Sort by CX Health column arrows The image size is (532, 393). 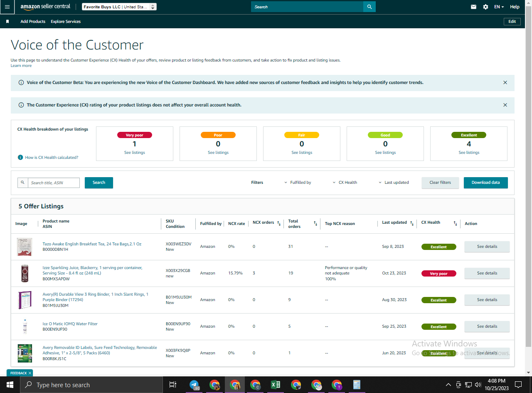point(455,223)
